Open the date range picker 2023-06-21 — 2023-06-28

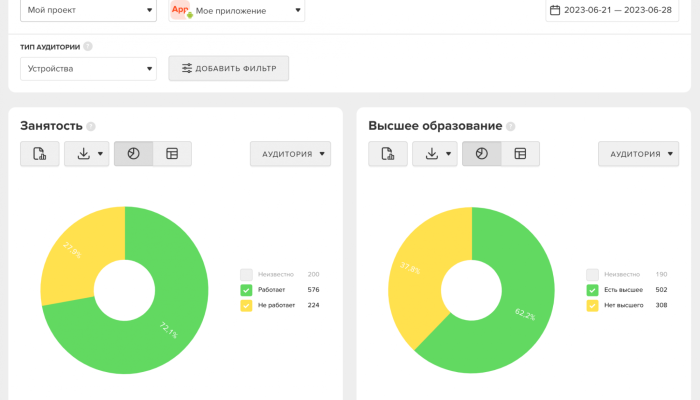pos(618,11)
